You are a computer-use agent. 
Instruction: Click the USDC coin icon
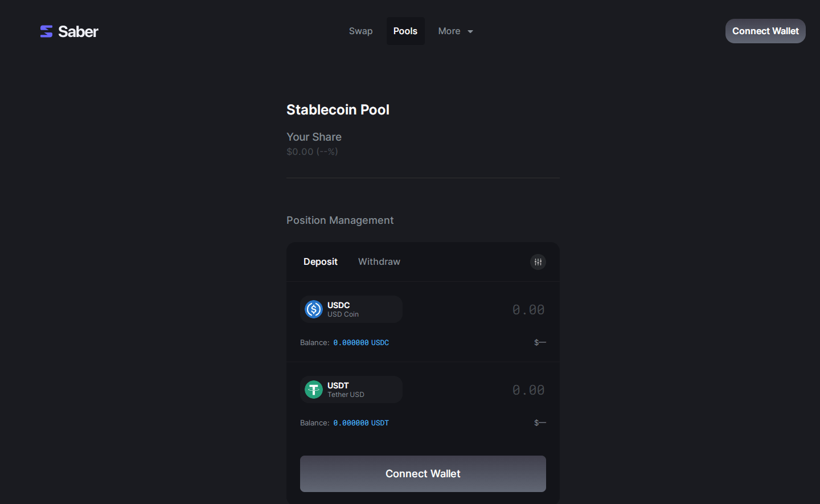click(x=314, y=309)
